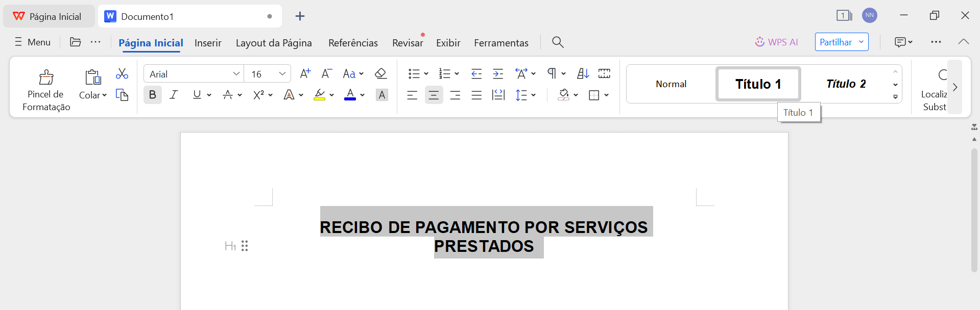Click the toolbar three-dot more icon
This screenshot has width=980, height=310.
pos(95,42)
